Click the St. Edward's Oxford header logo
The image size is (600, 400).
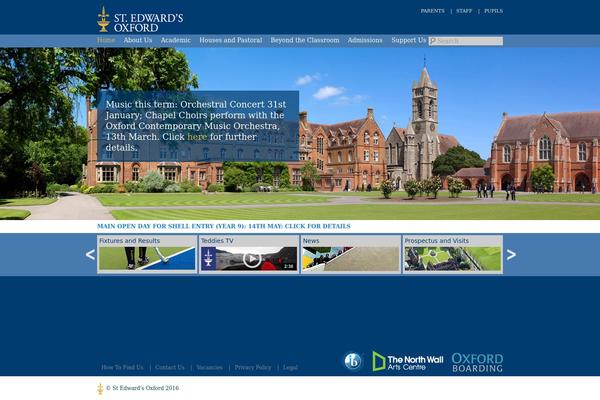[x=140, y=19]
